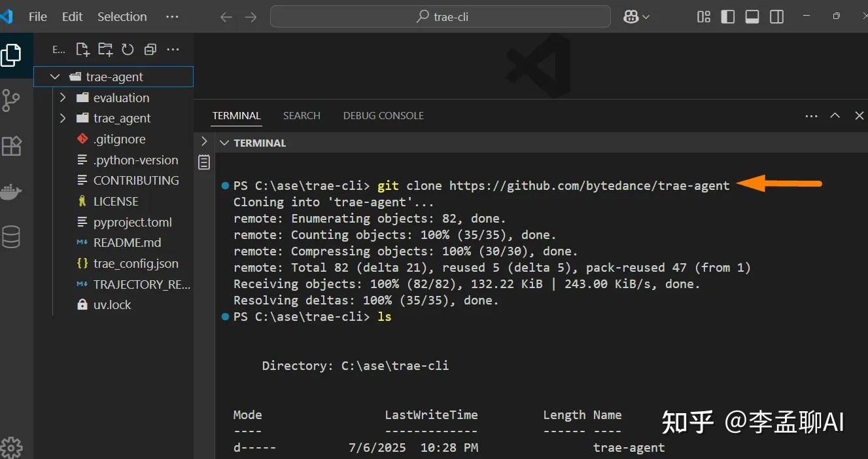The height and width of the screenshot is (459, 868).
Task: Open Explorer's more actions ellipsis
Action: point(173,49)
